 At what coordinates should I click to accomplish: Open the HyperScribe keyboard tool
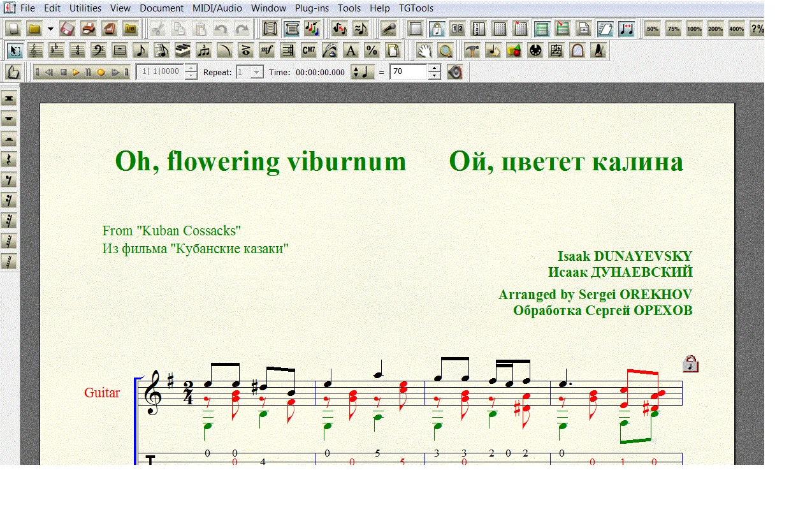pyautogui.click(x=182, y=50)
